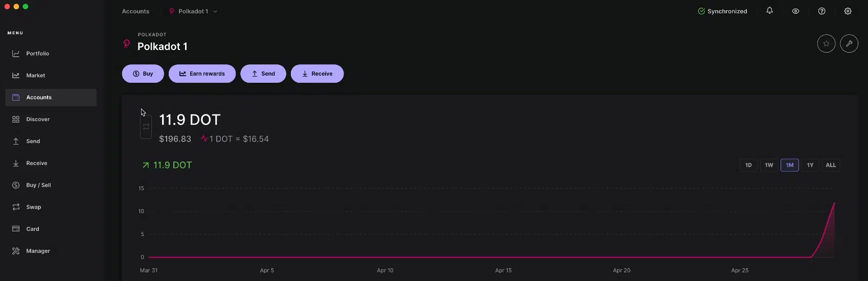Set chart range to 1D
The width and height of the screenshot is (868, 281).
[748, 165]
